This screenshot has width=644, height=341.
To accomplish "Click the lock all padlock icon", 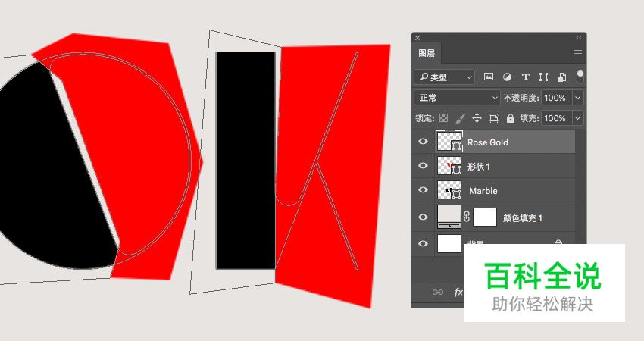I will point(511,118).
